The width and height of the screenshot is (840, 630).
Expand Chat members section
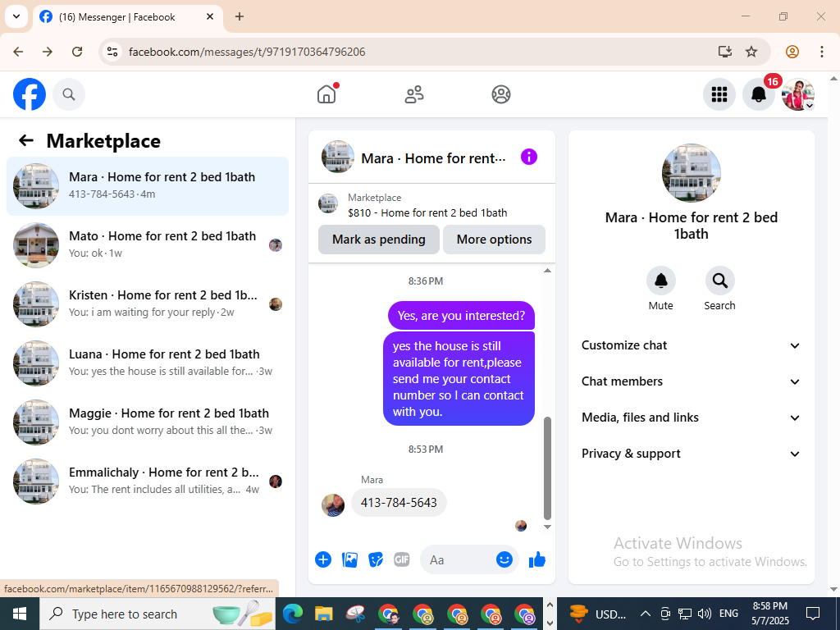click(691, 381)
